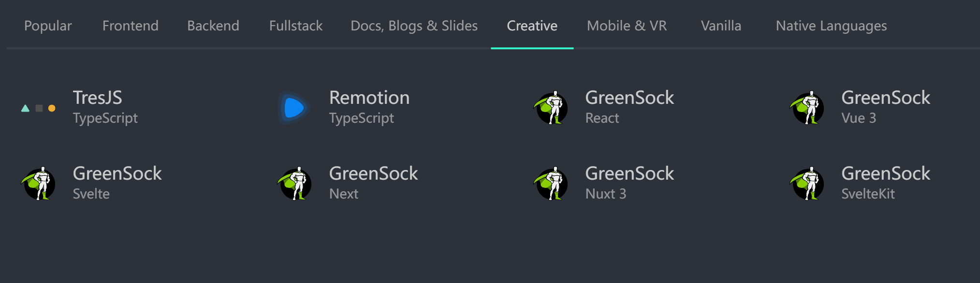Show the Native Languages tab
The width and height of the screenshot is (980, 283).
coord(831,26)
